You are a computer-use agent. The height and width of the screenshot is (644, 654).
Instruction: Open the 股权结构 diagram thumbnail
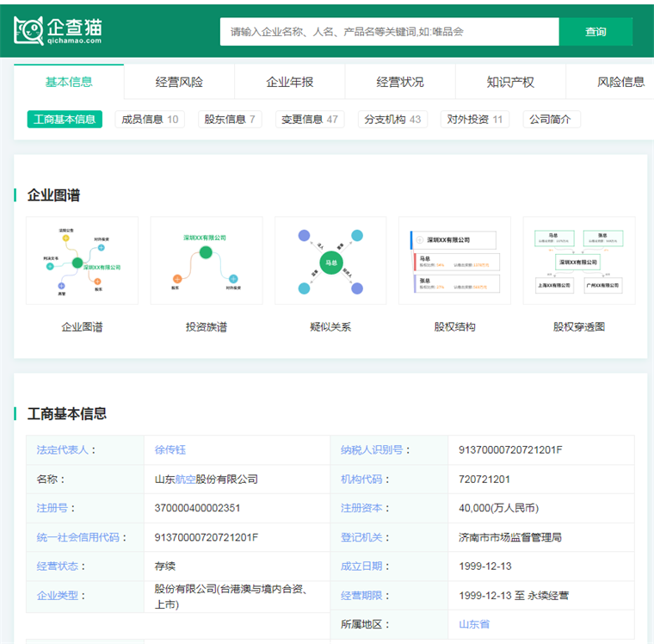(x=454, y=260)
